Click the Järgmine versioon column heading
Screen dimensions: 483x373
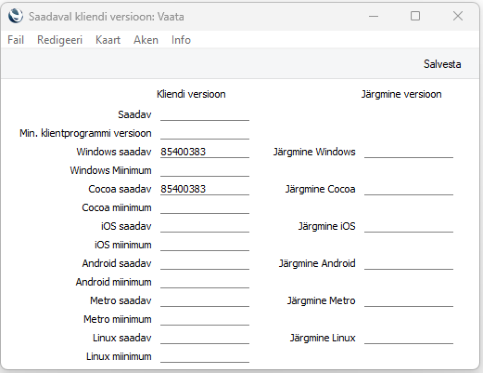tap(401, 94)
